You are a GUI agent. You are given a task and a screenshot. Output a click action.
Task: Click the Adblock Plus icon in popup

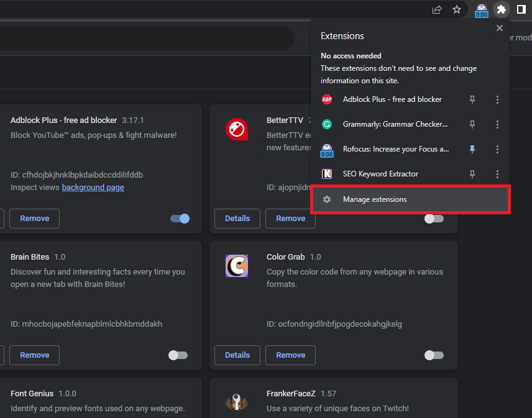click(327, 99)
